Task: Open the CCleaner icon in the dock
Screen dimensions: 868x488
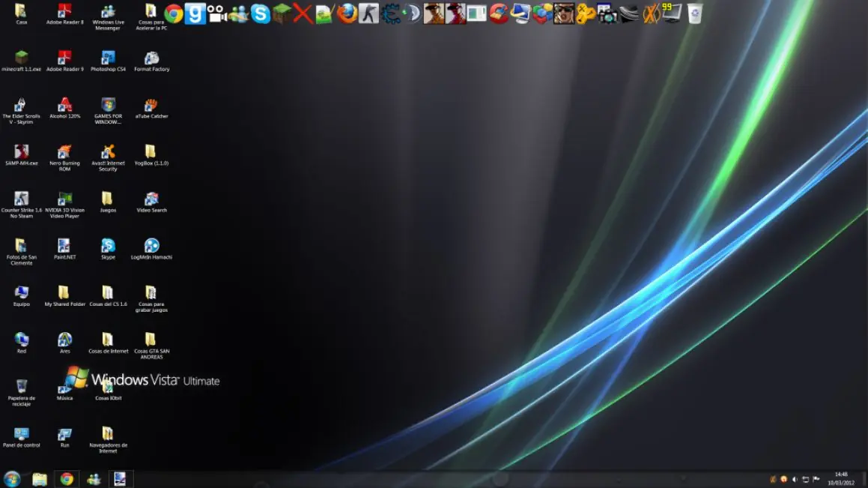Action: 499,13
